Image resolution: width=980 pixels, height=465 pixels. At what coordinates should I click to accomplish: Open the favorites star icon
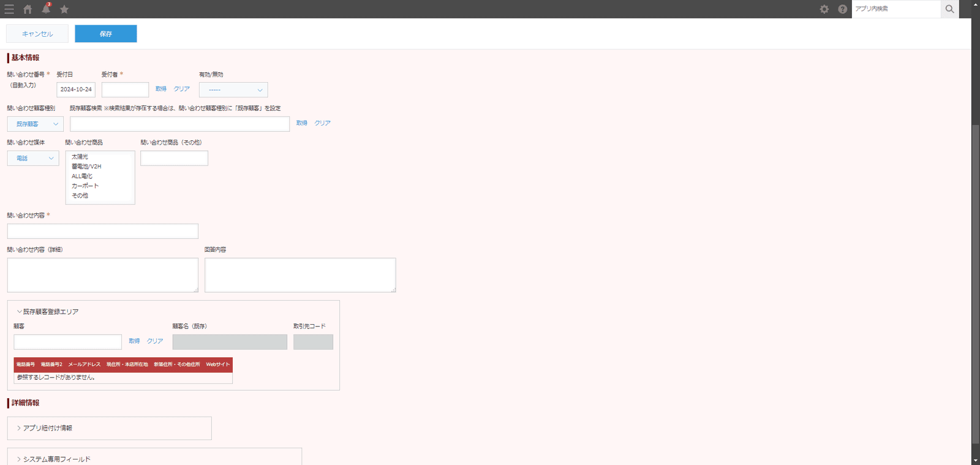pos(64,9)
